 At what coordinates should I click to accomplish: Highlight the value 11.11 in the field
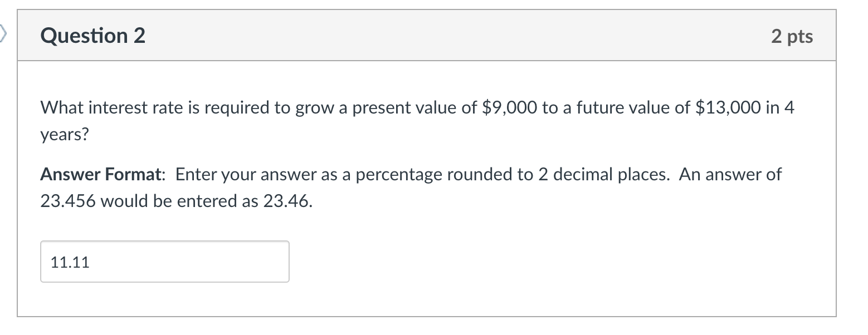[x=69, y=262]
